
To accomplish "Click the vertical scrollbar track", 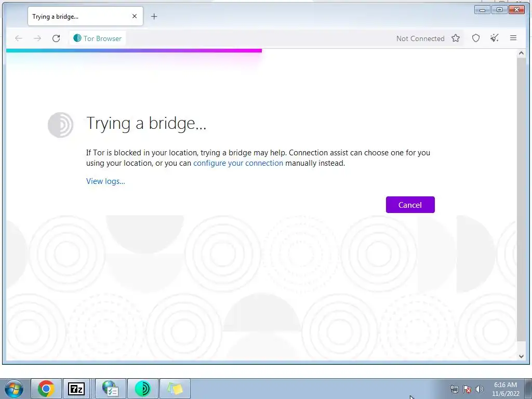I will [521, 200].
